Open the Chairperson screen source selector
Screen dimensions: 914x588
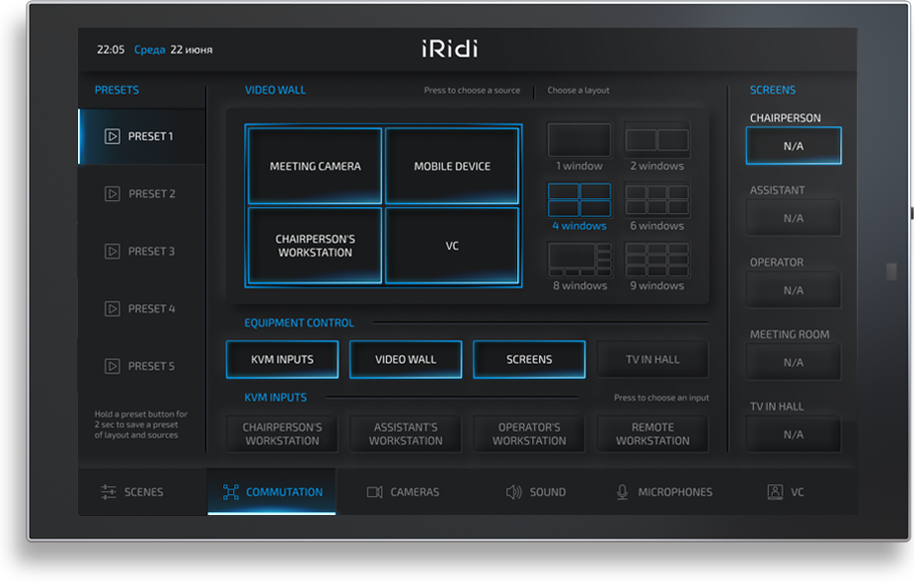794,146
